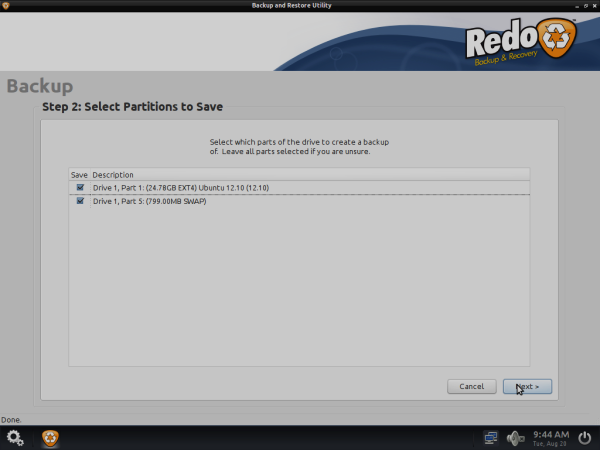The width and height of the screenshot is (600, 450).
Task: Proceed with the Next button
Action: (527, 386)
